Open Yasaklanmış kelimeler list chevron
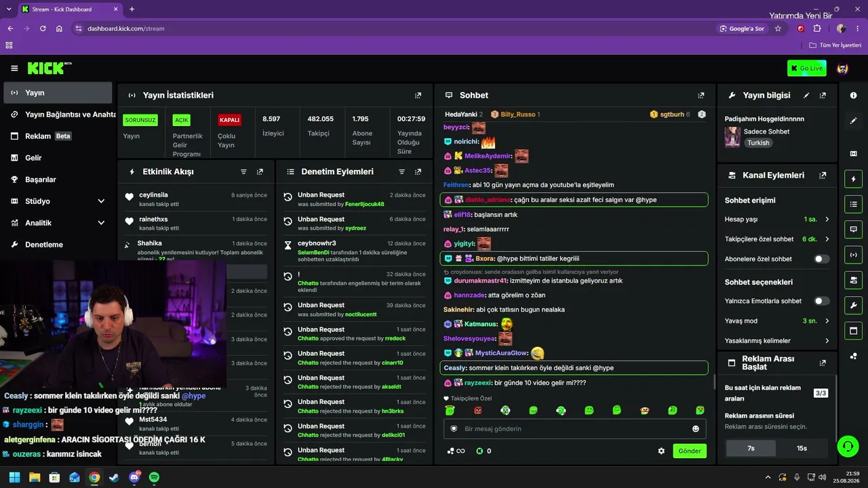 (827, 341)
